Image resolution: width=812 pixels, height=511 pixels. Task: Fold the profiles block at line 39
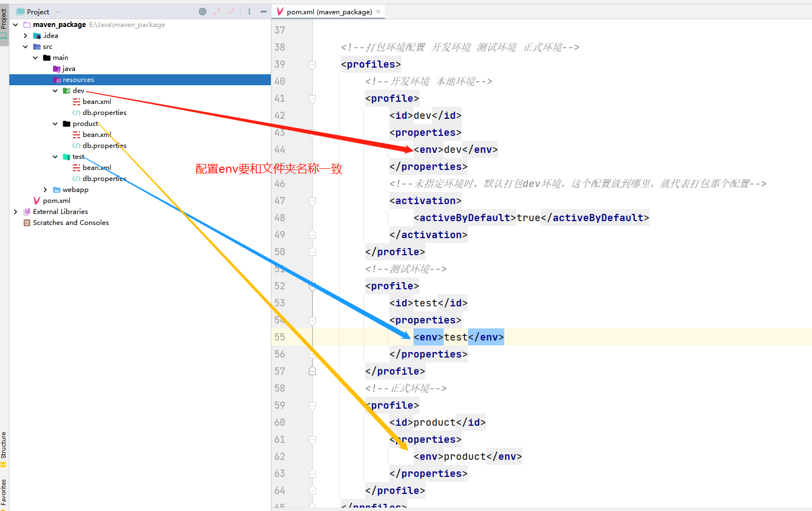[312, 64]
